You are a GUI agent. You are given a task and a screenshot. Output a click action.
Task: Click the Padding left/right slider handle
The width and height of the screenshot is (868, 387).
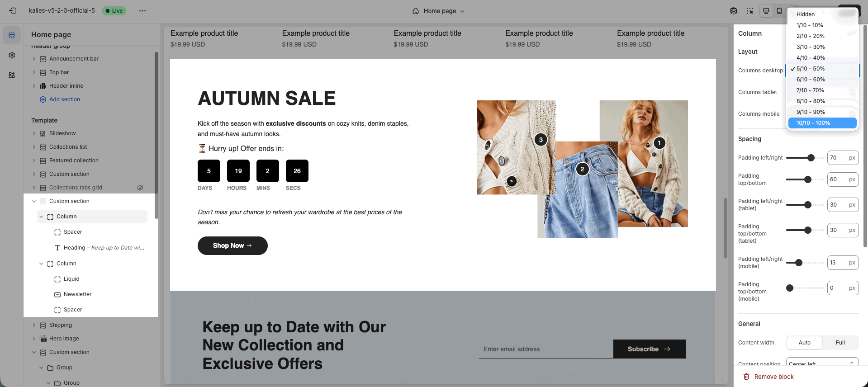[x=811, y=158]
